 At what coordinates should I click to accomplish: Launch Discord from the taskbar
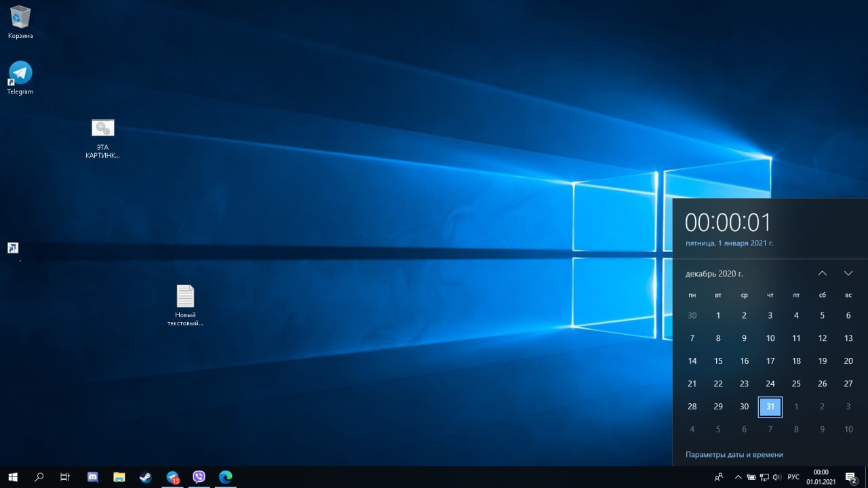pyautogui.click(x=93, y=477)
